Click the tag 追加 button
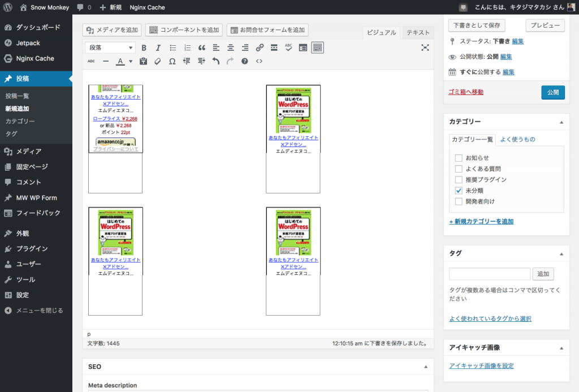Viewport: 579px width, 392px height. pyautogui.click(x=543, y=274)
